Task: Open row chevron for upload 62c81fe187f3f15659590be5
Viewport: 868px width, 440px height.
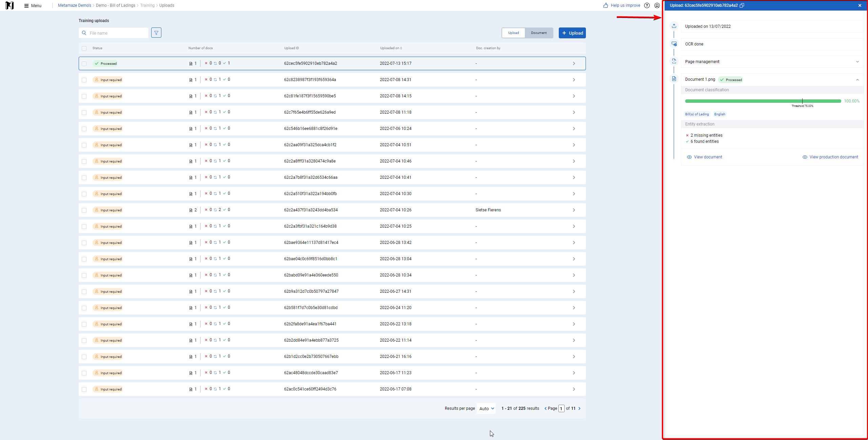Action: (574, 96)
